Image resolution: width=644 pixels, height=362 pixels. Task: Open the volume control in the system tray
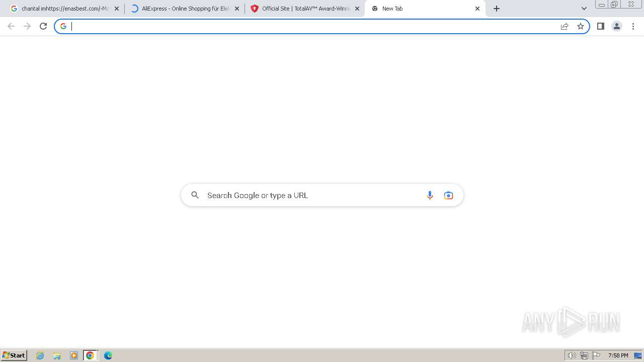click(572, 355)
